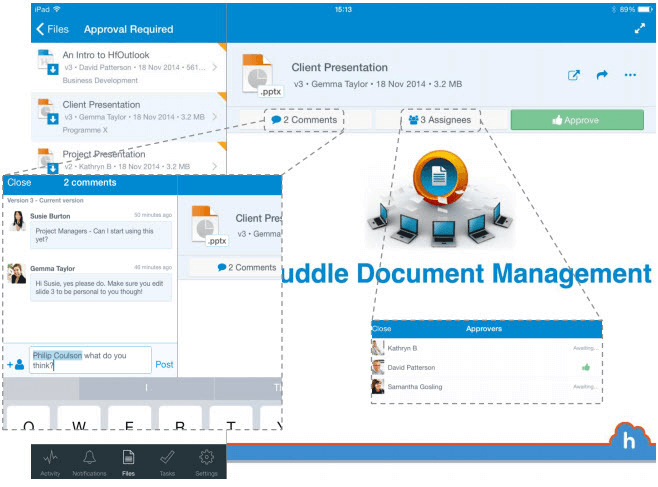Open the Notifications bell tab

89,462
